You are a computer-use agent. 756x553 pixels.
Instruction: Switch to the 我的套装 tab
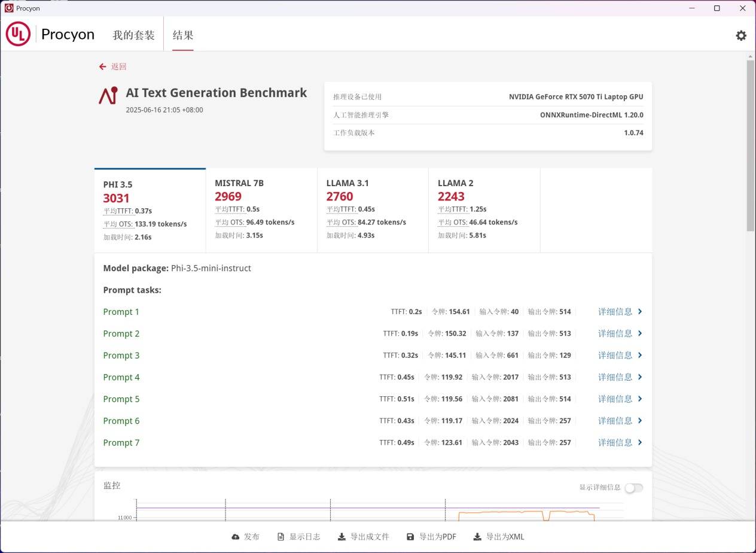tap(133, 35)
